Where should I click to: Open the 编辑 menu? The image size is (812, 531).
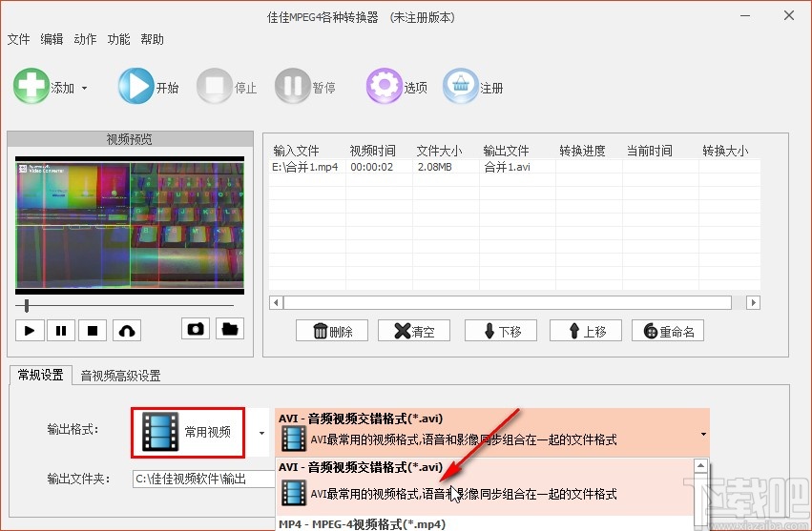click(52, 39)
